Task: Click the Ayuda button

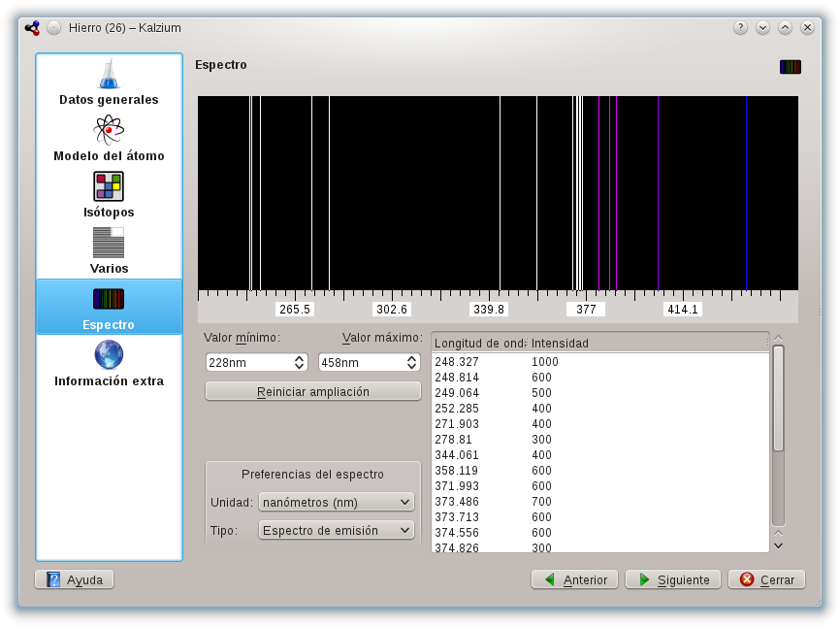Action: [74, 579]
